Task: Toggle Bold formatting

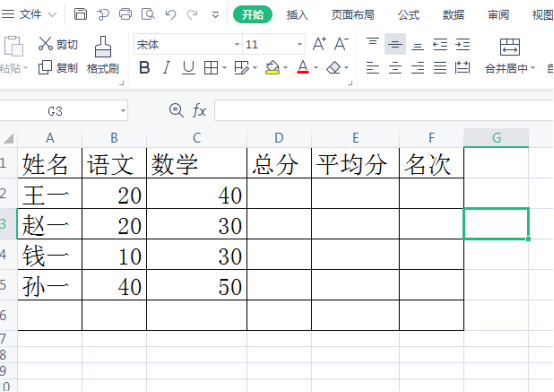Action: click(145, 67)
